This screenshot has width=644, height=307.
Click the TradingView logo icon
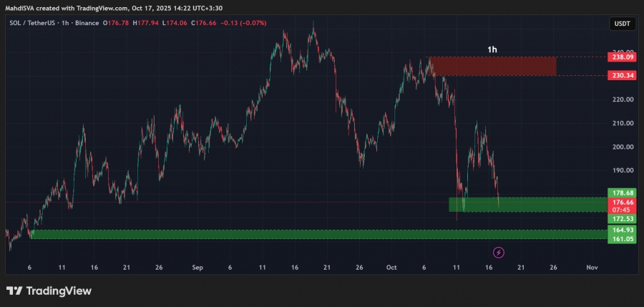(14, 291)
